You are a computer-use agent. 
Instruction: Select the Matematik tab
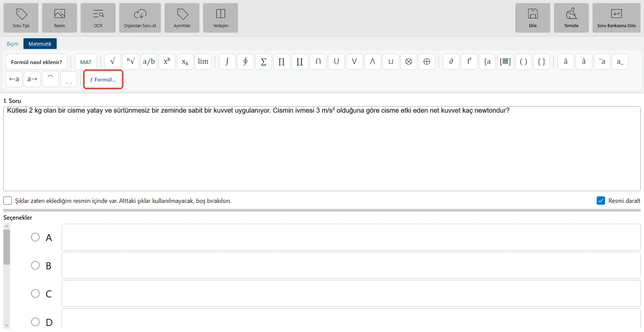(x=40, y=43)
